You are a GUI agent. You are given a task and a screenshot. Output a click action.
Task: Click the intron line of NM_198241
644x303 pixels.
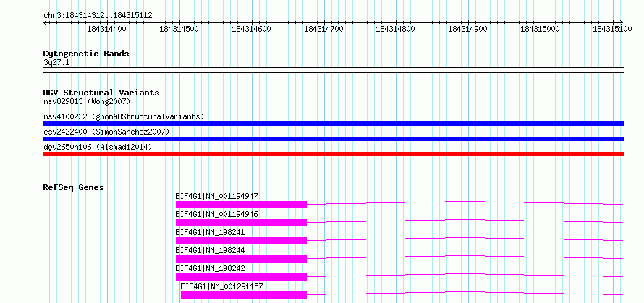pos(465,237)
